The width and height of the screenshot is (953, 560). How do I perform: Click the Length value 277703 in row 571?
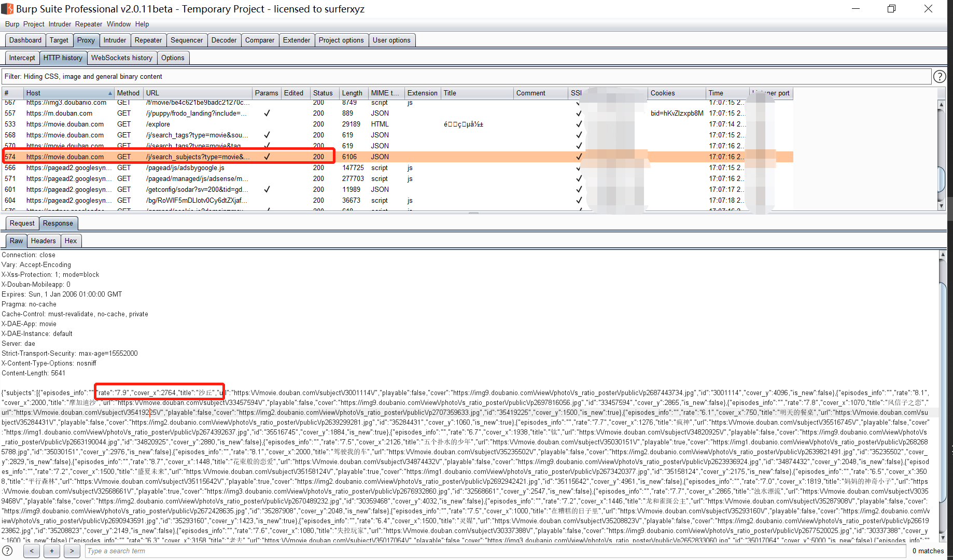click(x=353, y=178)
